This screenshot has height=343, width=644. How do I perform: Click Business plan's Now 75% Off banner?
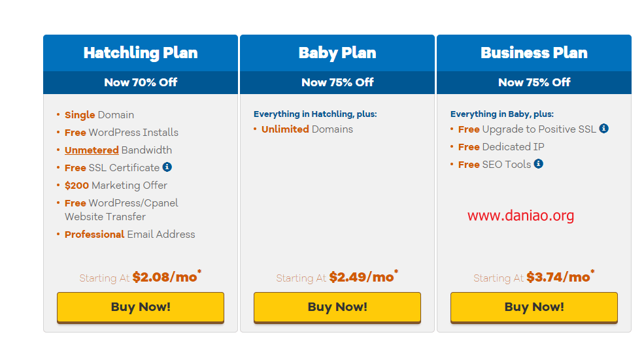point(534,82)
